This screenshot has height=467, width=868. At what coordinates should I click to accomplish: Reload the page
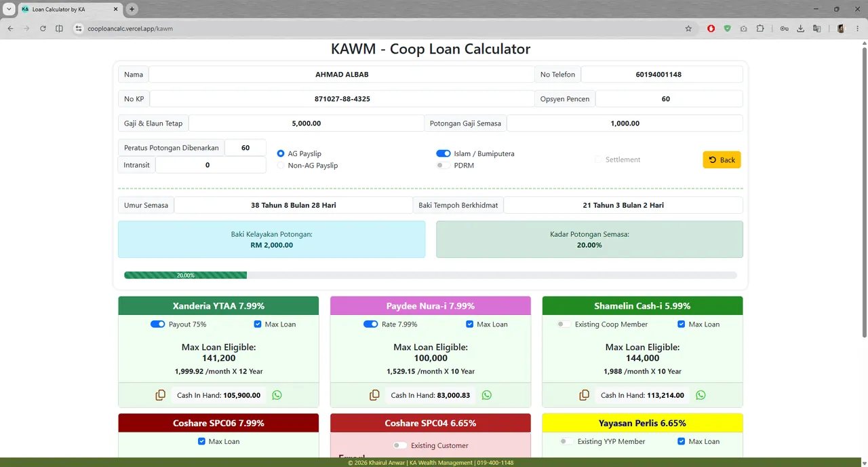[43, 29]
